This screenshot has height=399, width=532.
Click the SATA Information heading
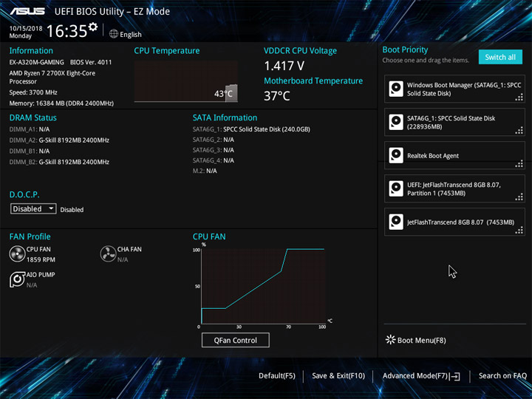pos(225,117)
